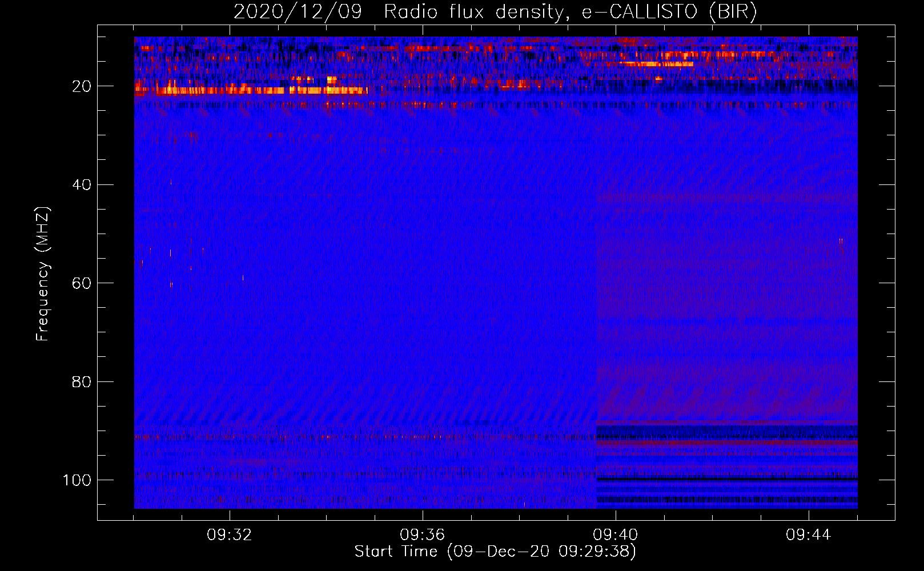
Task: Click the '09:32' time tick label
Action: (x=230, y=535)
